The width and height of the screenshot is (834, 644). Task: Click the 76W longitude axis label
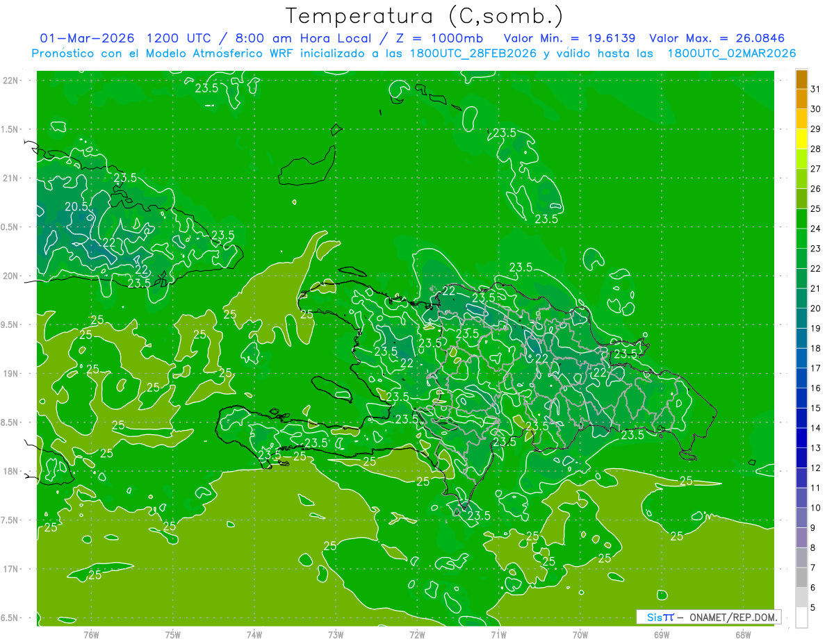(x=91, y=634)
